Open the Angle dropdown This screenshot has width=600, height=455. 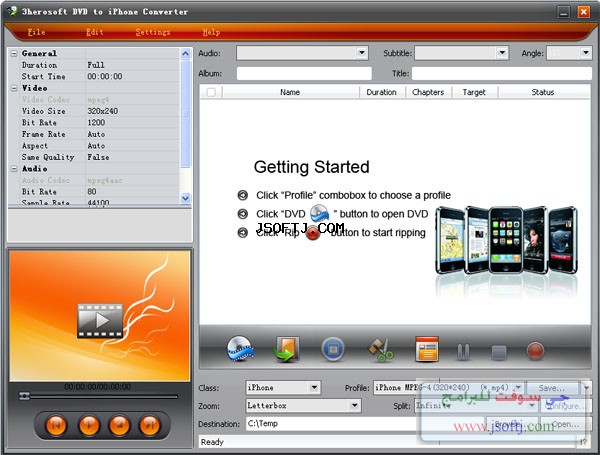tap(585, 53)
